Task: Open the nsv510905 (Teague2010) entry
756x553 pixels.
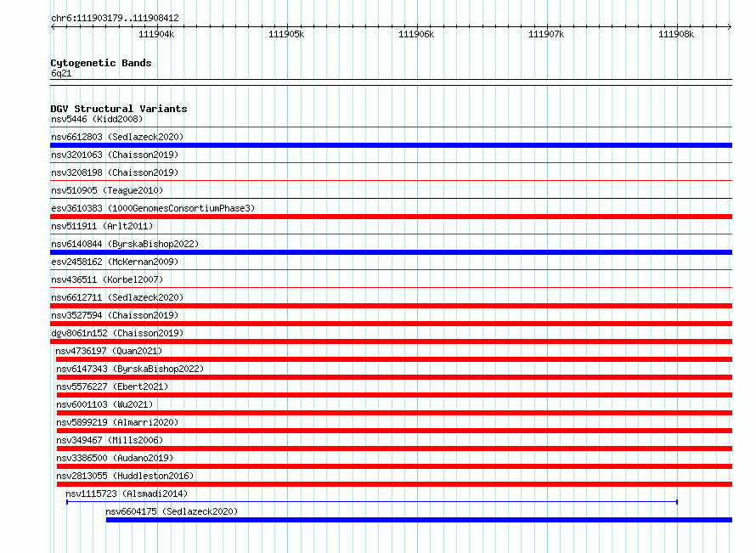Action: point(107,190)
